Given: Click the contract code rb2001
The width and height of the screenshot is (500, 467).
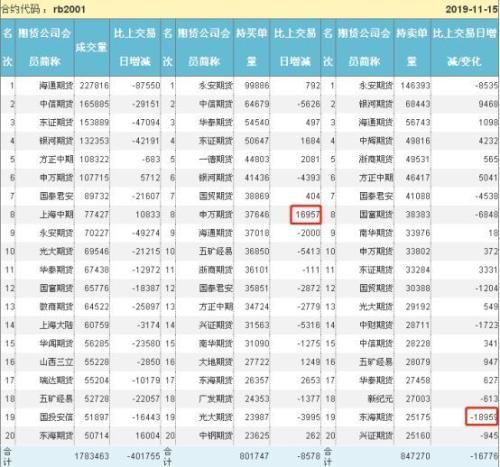Looking at the screenshot, I should click(x=69, y=9).
